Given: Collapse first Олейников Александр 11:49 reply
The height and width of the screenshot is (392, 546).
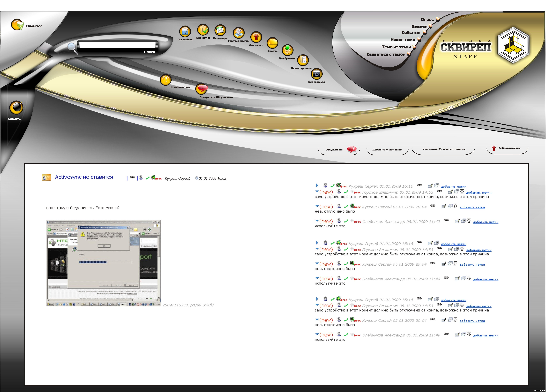Looking at the screenshot, I should click(317, 221).
